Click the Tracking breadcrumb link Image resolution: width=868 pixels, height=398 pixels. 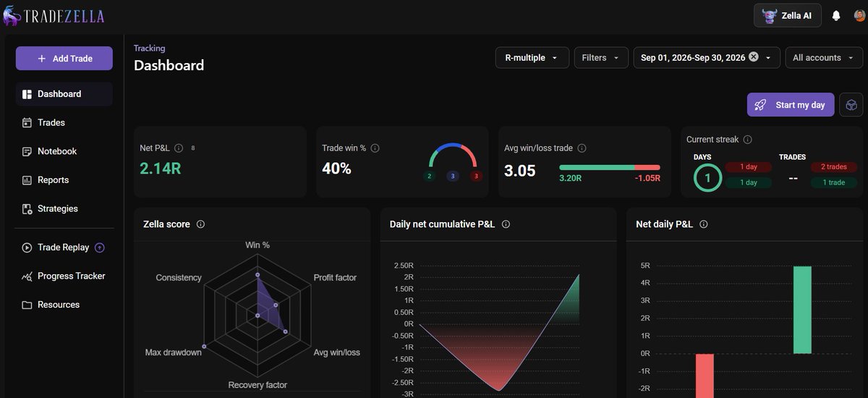point(149,48)
